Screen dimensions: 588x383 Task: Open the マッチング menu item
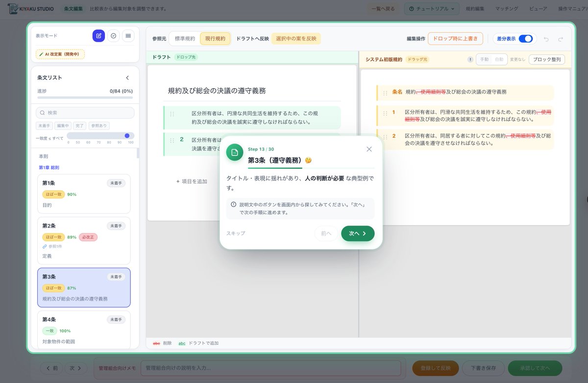(507, 8)
